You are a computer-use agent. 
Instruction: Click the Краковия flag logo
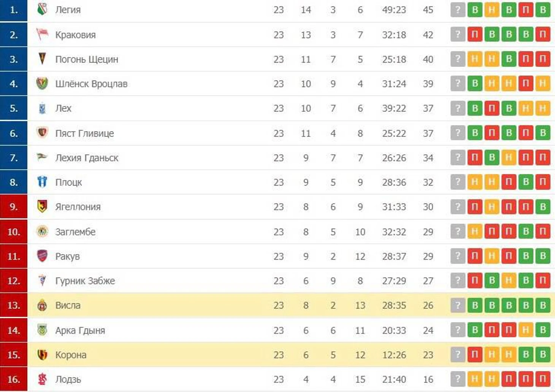coord(42,34)
